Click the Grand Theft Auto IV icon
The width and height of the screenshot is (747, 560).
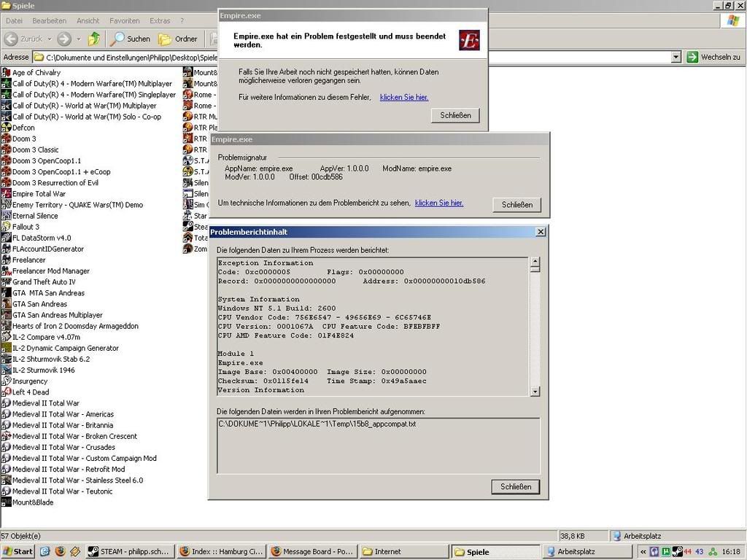(6, 281)
